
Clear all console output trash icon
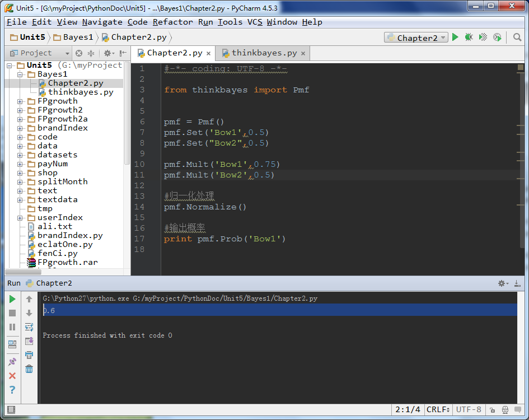click(x=29, y=369)
